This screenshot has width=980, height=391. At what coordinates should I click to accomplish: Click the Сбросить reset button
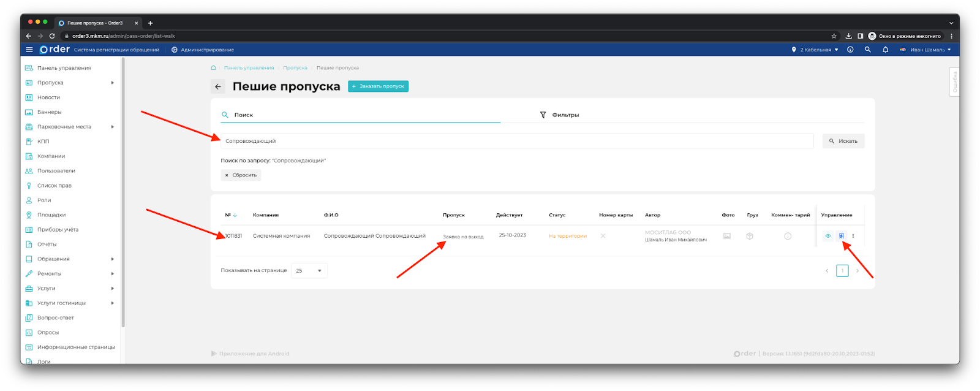point(241,175)
